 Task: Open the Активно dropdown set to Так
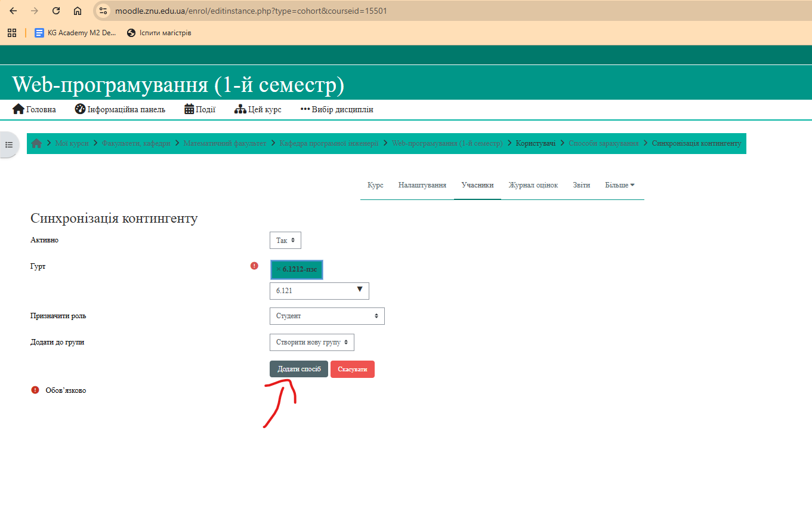[x=285, y=241]
